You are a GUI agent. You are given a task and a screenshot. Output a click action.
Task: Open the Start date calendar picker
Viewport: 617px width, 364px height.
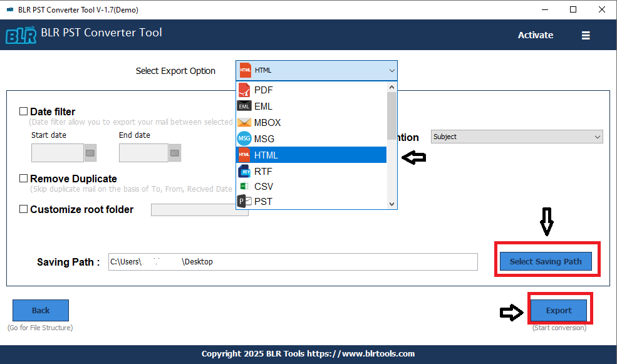90,153
